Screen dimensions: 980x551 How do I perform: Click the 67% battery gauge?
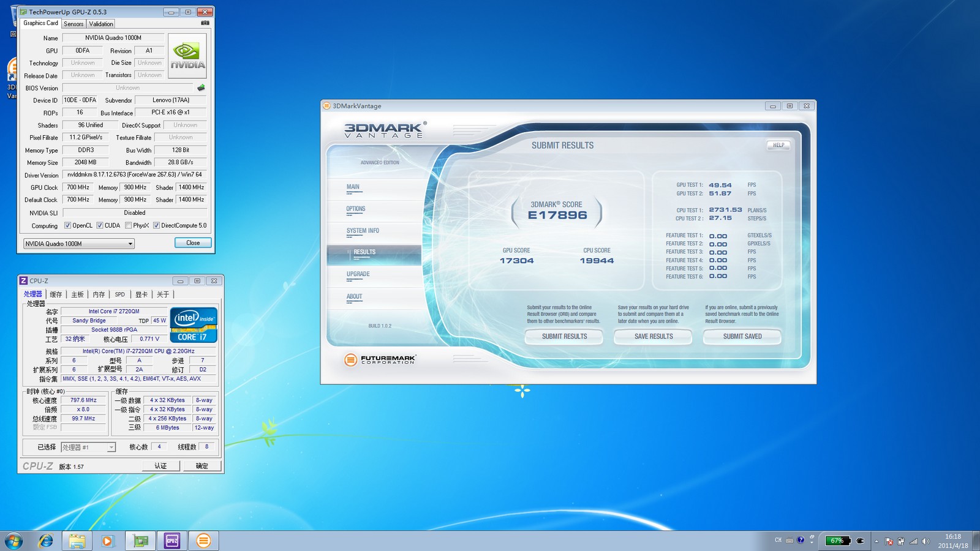(x=838, y=541)
